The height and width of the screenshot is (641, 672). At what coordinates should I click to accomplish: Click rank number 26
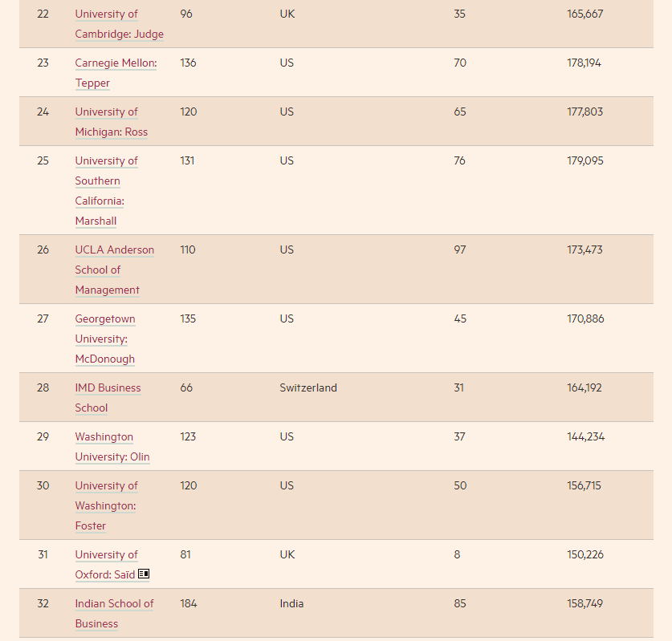[x=43, y=250]
